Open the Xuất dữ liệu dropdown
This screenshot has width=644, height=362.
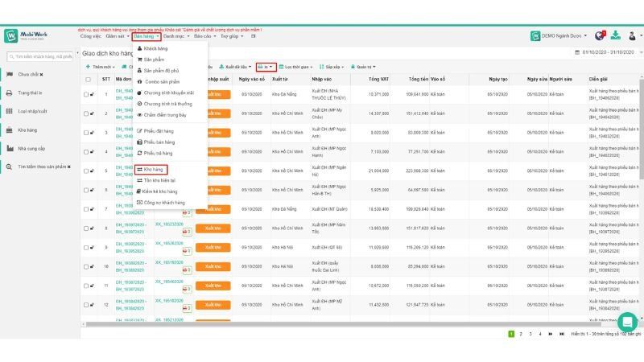pos(235,67)
